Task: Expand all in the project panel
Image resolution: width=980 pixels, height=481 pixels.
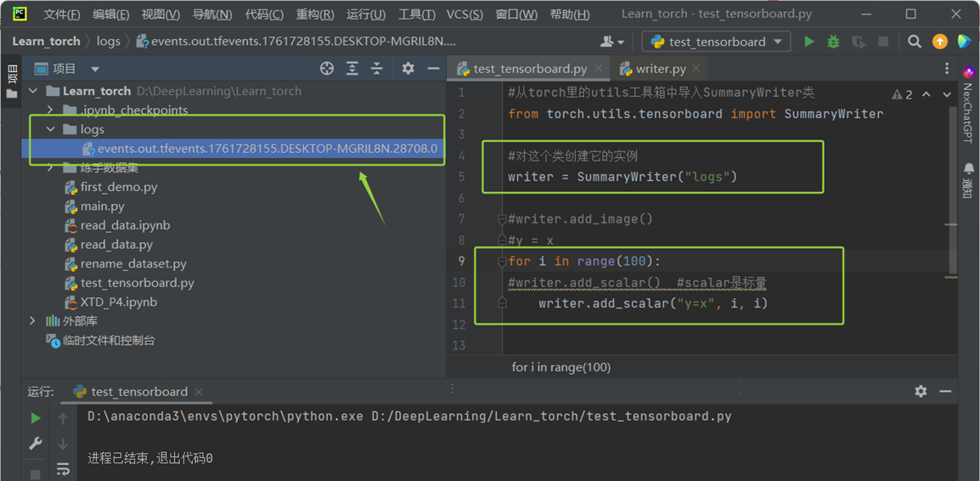Action: (352, 69)
